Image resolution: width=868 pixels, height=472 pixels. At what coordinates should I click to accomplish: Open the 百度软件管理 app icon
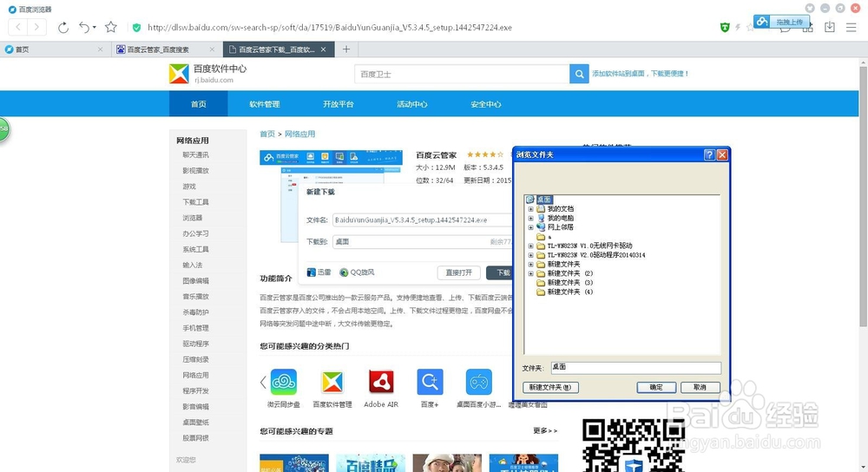click(x=332, y=382)
